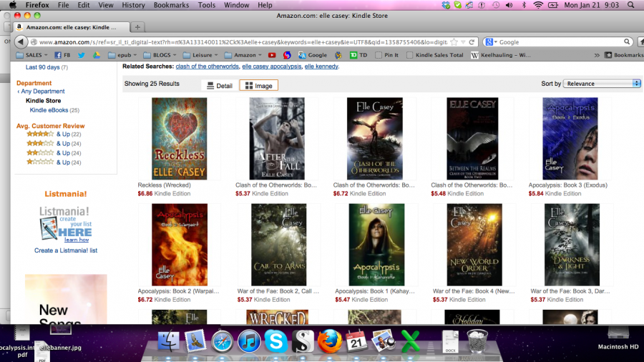
Task: Filter by 1 star & Up
Action: click(x=54, y=162)
